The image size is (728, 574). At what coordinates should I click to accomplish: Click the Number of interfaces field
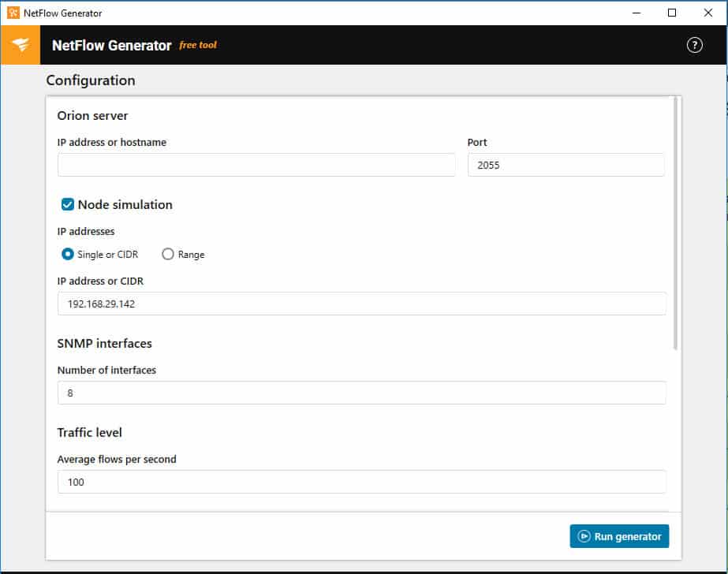(362, 393)
